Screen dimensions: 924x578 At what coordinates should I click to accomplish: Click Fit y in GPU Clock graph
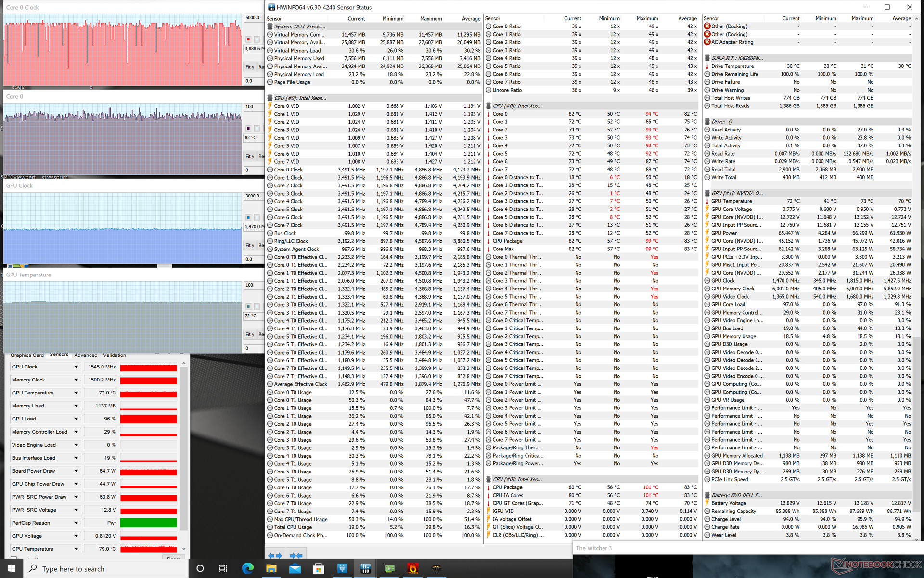[x=249, y=245]
